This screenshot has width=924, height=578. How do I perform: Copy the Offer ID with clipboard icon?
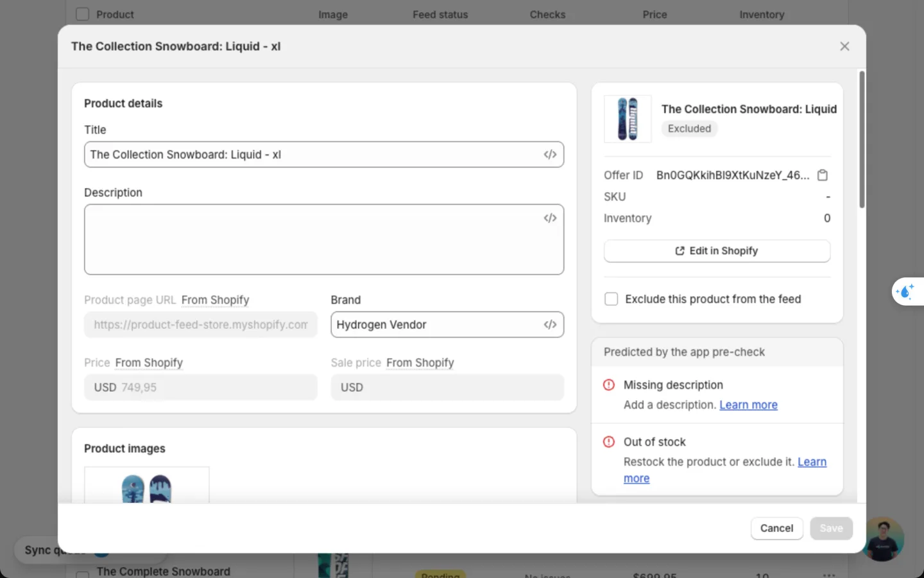pyautogui.click(x=823, y=175)
